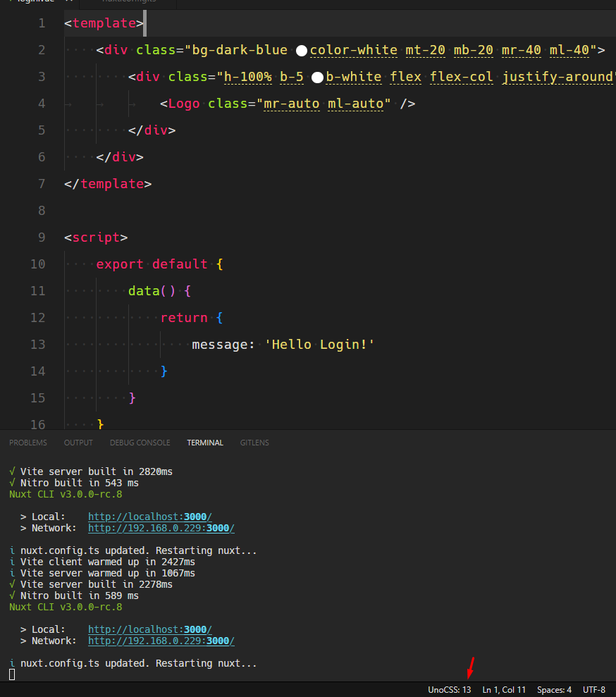
Task: Click the underlined justify-around utility class
Action: [x=557, y=77]
